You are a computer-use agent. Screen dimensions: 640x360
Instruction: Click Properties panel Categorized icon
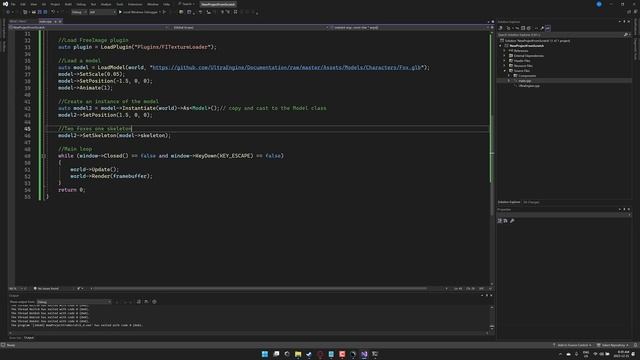click(x=500, y=221)
